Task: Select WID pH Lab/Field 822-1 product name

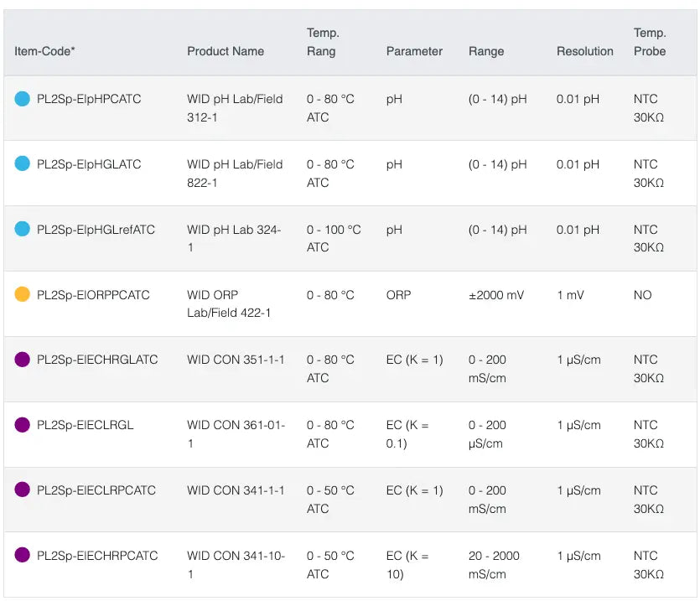Action: [x=235, y=174]
